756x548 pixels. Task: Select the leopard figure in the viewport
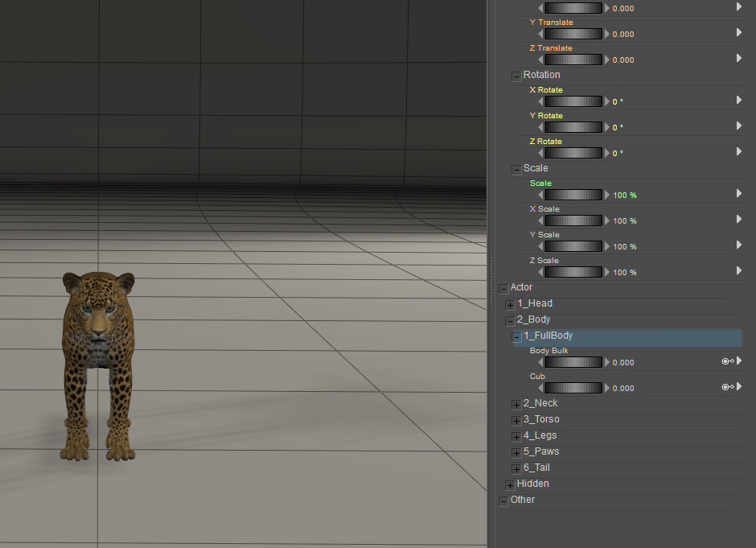pyautogui.click(x=97, y=362)
